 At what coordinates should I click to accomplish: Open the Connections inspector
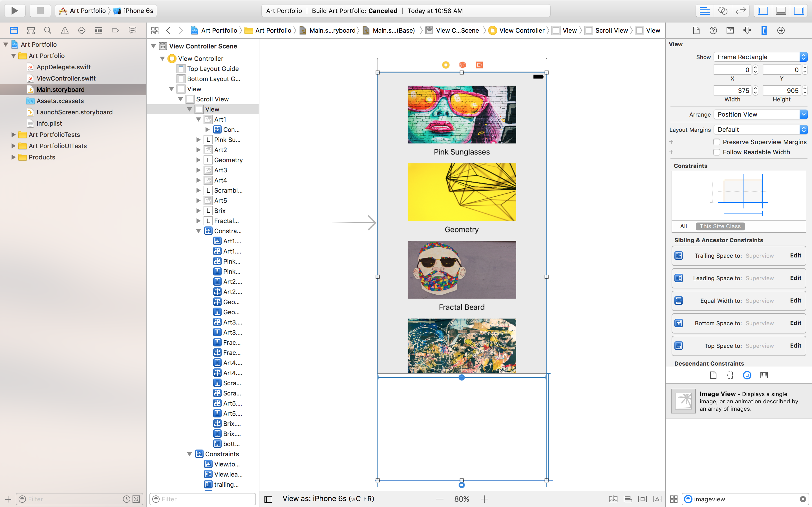point(781,30)
